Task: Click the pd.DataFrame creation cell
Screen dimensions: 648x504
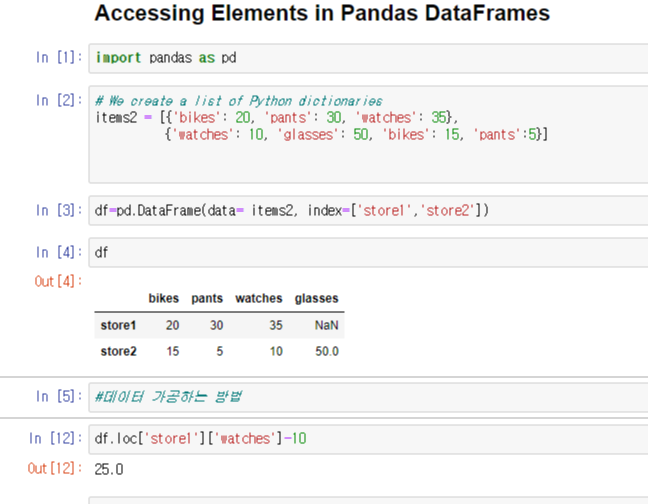Action: tap(368, 211)
